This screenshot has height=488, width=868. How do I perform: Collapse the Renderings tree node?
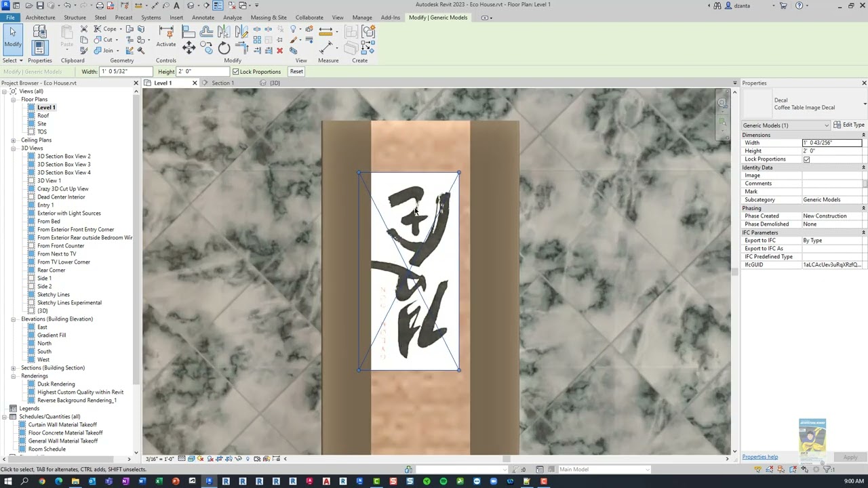(14, 376)
